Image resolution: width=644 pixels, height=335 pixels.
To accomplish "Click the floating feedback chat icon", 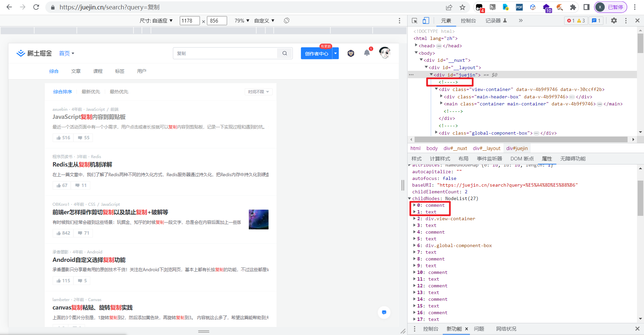I will click(384, 312).
